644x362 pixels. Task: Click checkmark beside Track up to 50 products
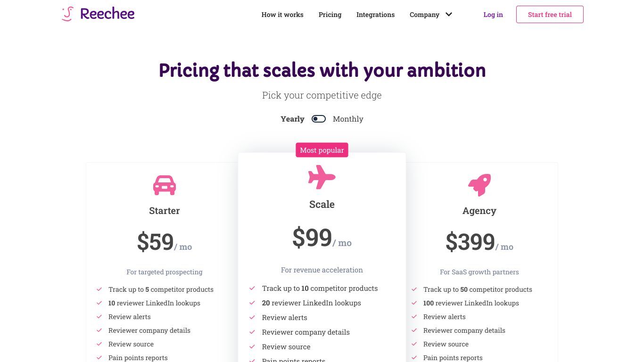414,289
